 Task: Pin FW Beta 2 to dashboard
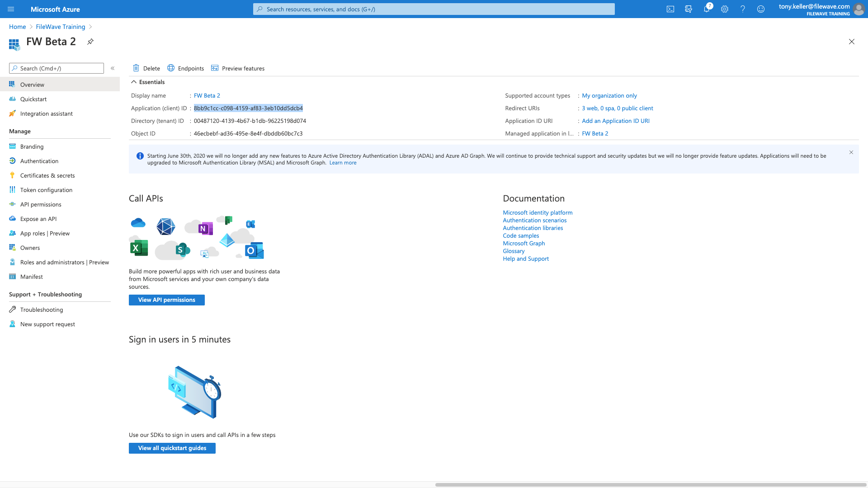90,42
